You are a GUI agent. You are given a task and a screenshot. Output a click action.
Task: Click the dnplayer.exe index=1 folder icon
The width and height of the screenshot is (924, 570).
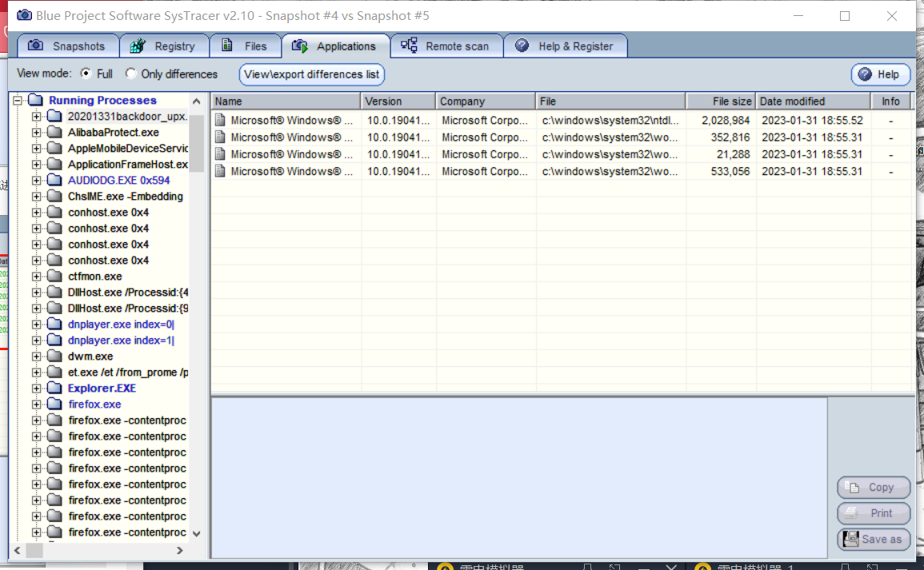point(55,340)
